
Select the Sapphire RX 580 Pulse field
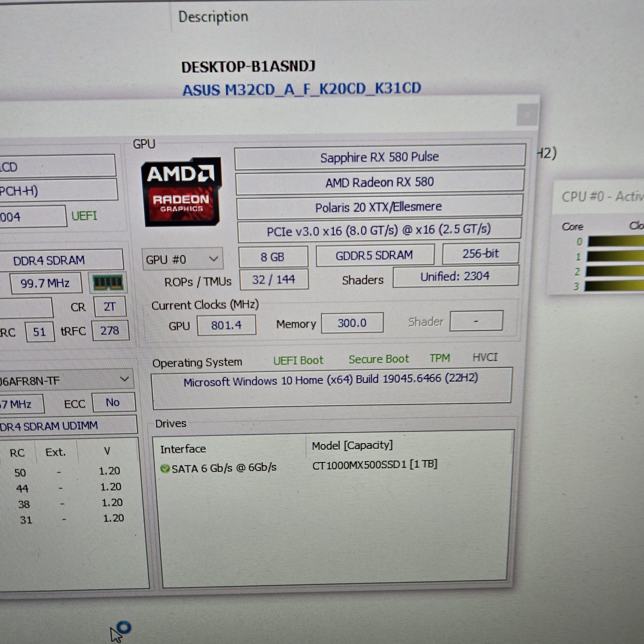380,157
